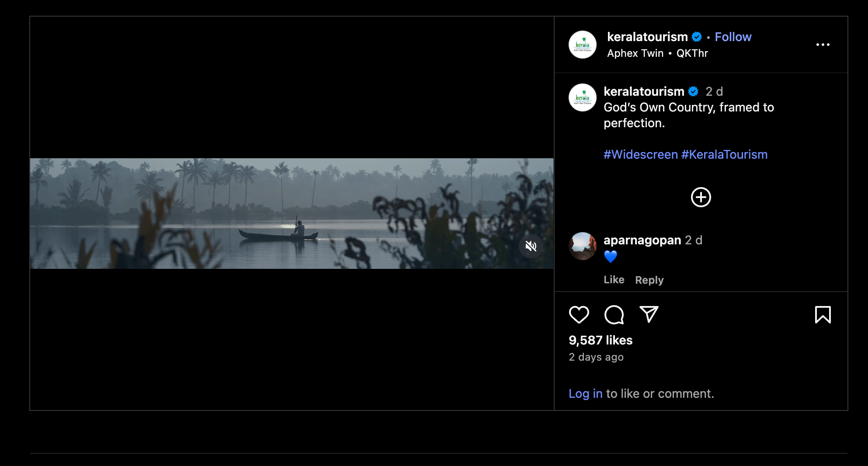
Task: Open the #Widescreen hashtag
Action: [x=640, y=154]
